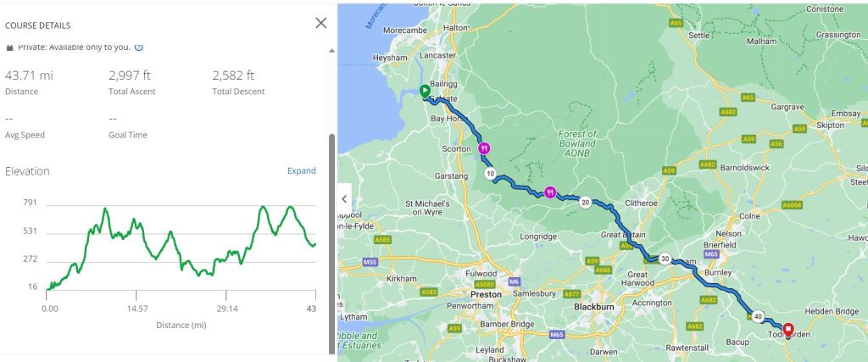Viewport: 868px width, 362px height.
Task: Click the Preston label on the map
Action: click(486, 293)
